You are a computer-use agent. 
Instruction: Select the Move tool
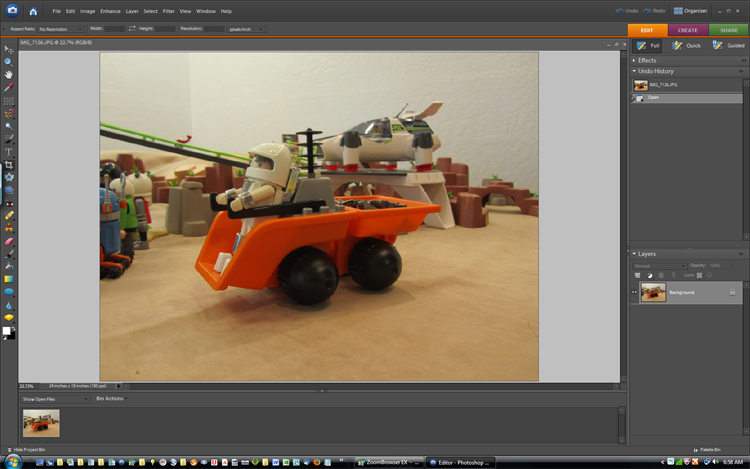pos(9,49)
